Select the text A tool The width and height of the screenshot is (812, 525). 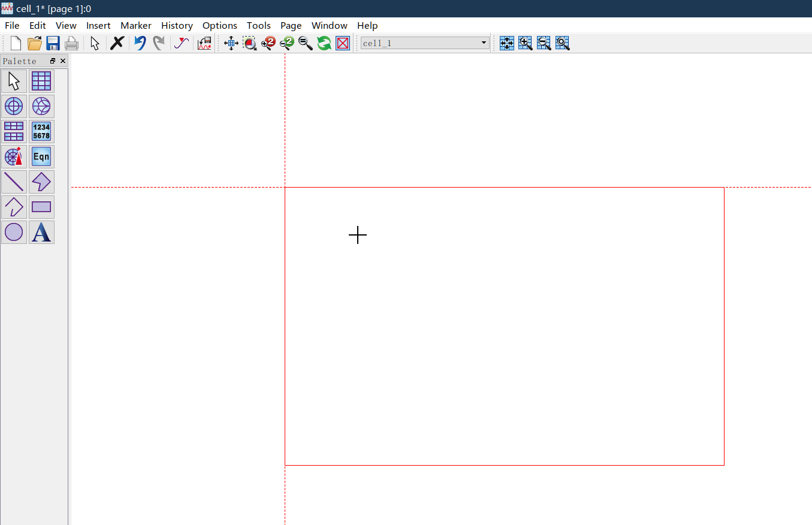(x=41, y=232)
